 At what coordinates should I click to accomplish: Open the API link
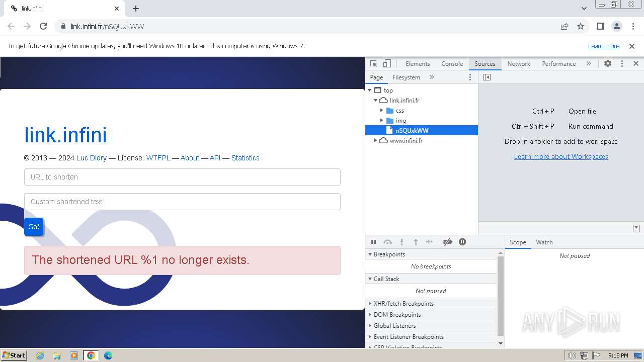(x=215, y=158)
